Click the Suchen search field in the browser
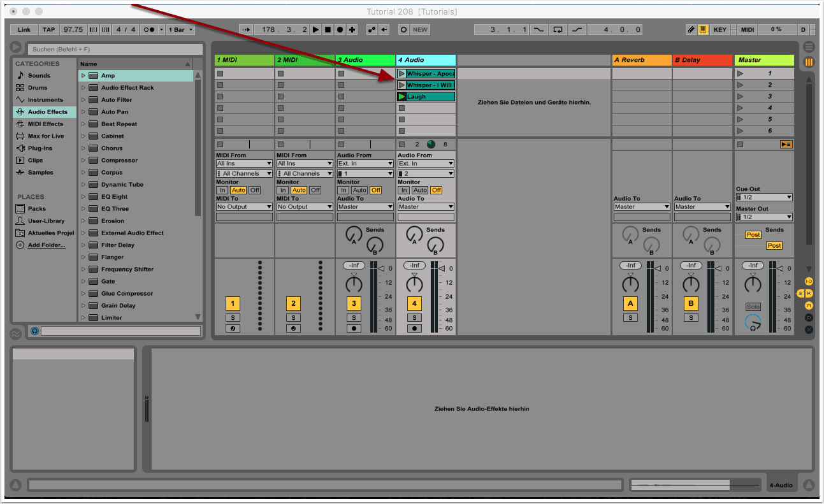The image size is (824, 504). pyautogui.click(x=115, y=49)
